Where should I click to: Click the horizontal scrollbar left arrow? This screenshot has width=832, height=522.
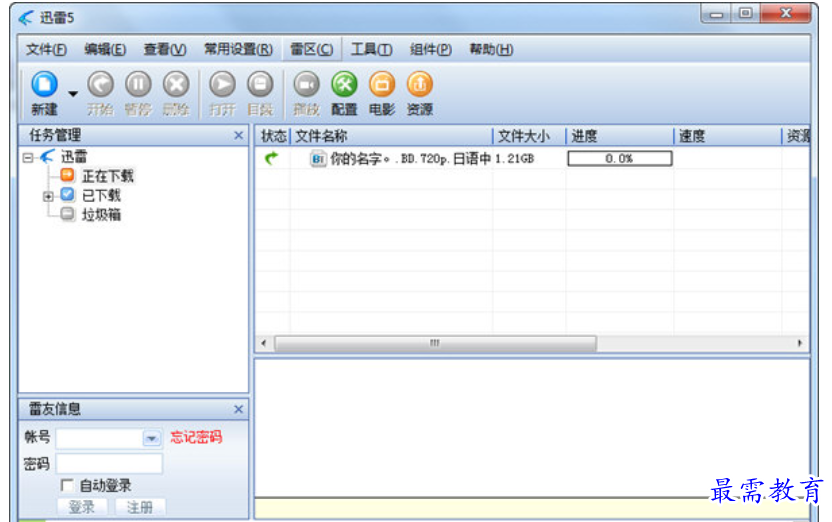264,343
